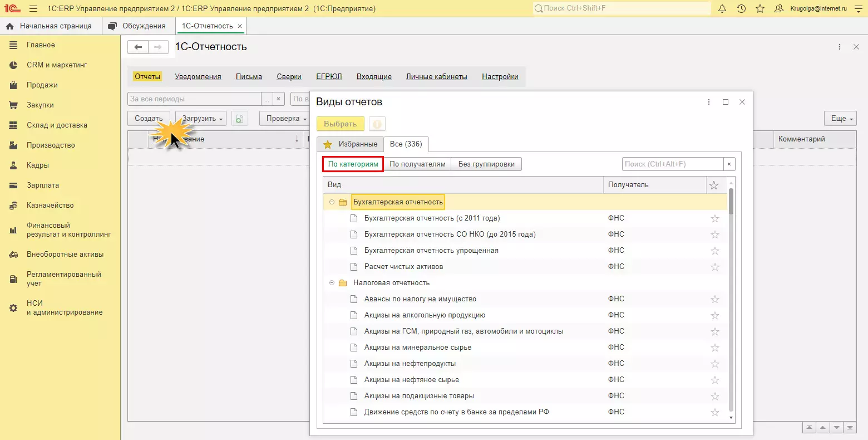This screenshot has width=868, height=440.
Task: Star Расчет чистых активов as favorite
Action: point(714,267)
